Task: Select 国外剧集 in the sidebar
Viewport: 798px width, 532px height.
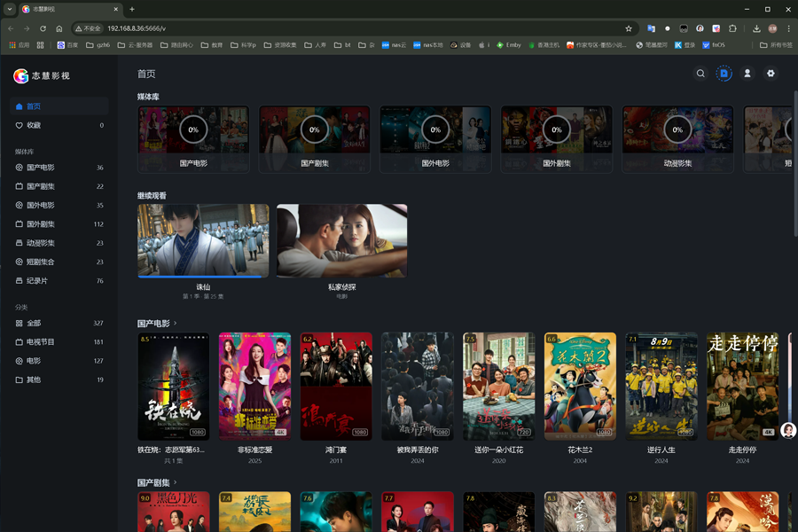Action: (x=59, y=224)
